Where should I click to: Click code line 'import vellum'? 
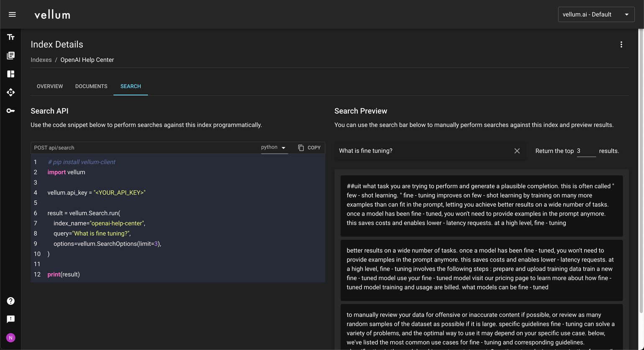click(66, 172)
